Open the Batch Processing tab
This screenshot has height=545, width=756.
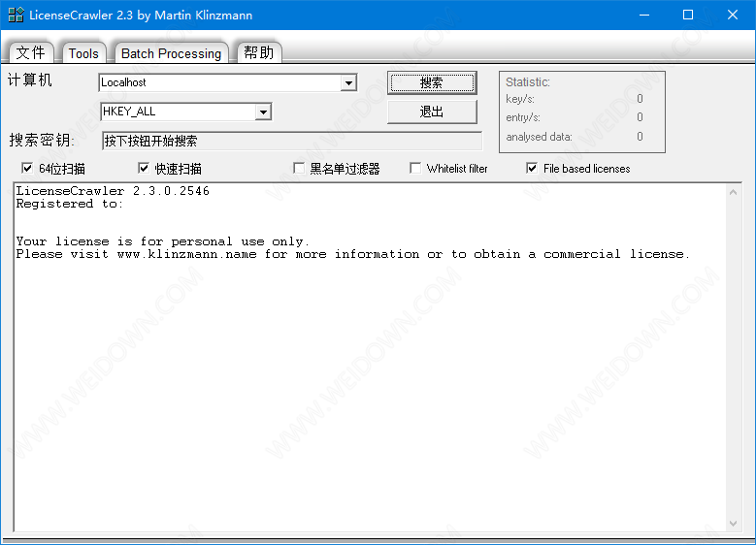[x=171, y=53]
